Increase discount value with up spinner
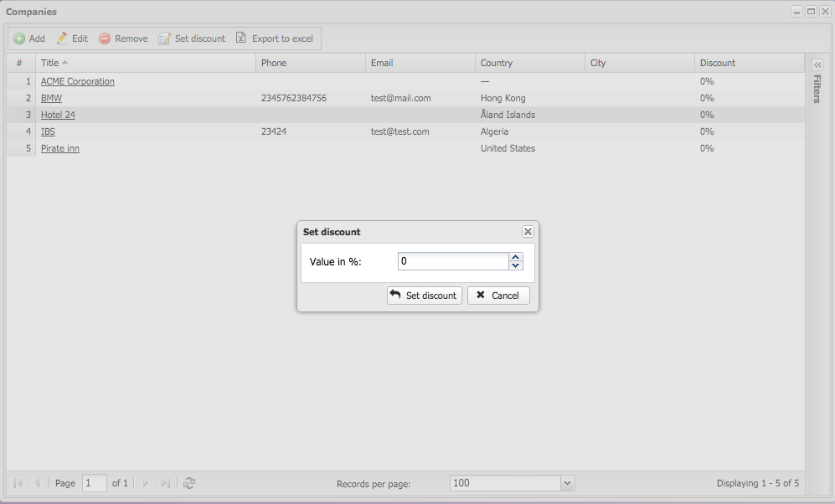This screenshot has height=504, width=835. pyautogui.click(x=515, y=257)
